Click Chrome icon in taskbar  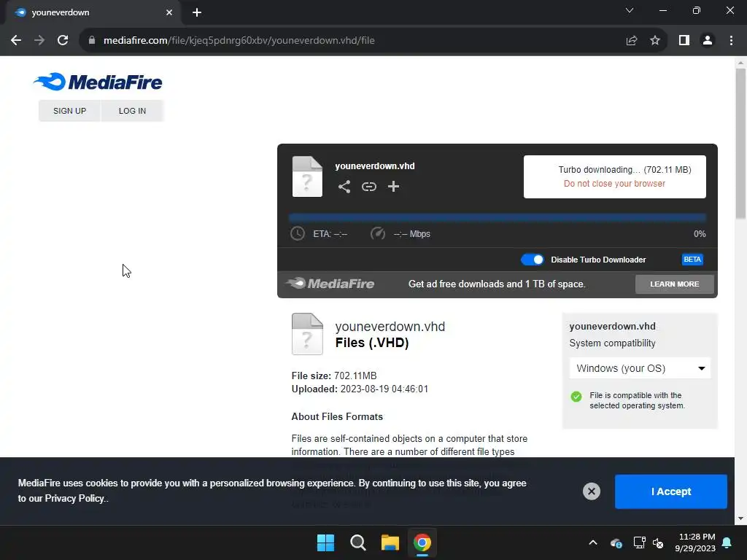[422, 542]
